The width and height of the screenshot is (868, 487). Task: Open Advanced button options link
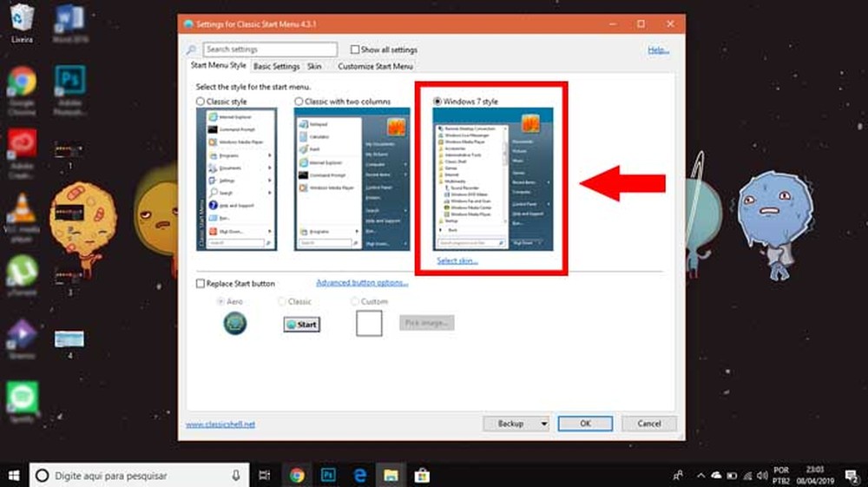362,283
